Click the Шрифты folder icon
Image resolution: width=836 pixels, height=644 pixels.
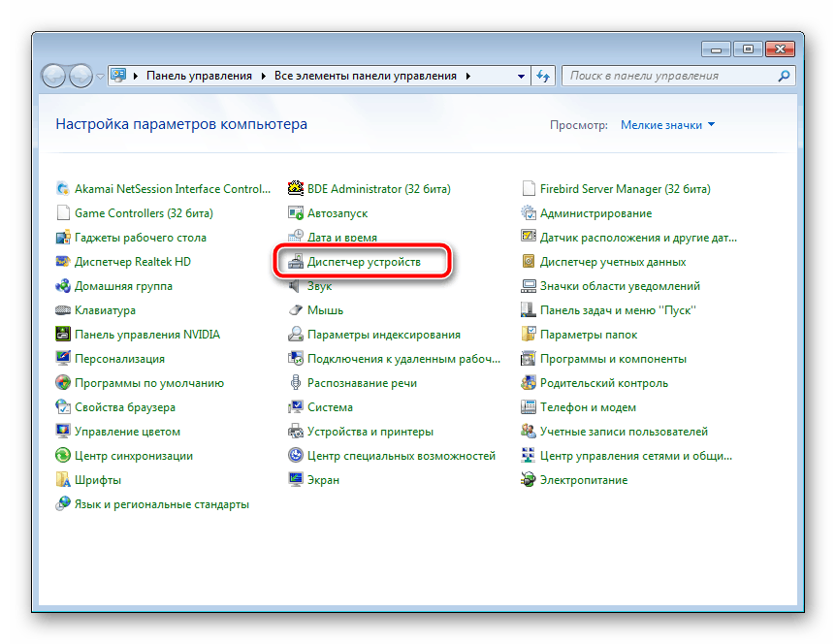[63, 480]
